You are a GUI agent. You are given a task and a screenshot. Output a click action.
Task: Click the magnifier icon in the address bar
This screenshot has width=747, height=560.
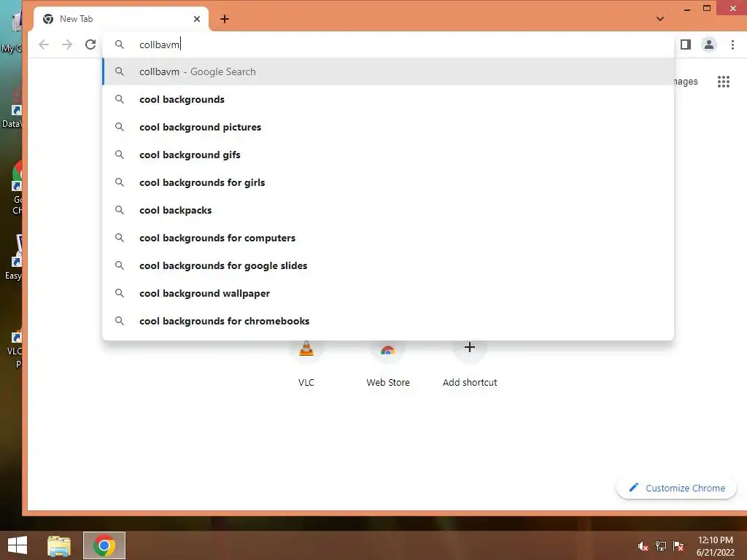120,44
